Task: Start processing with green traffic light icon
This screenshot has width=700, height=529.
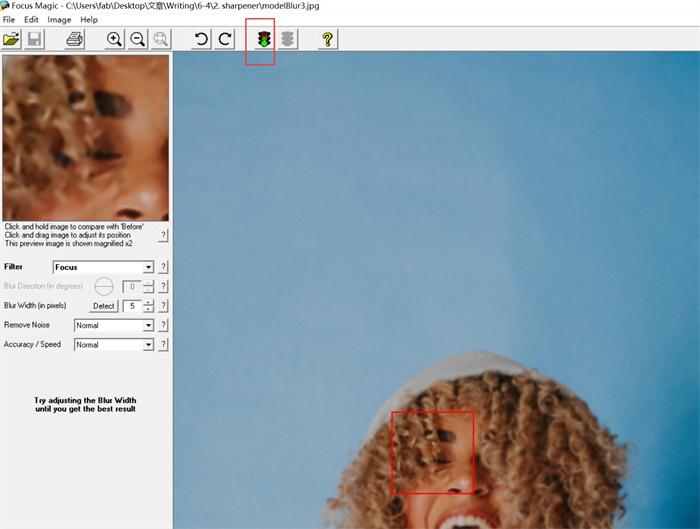Action: click(x=264, y=39)
